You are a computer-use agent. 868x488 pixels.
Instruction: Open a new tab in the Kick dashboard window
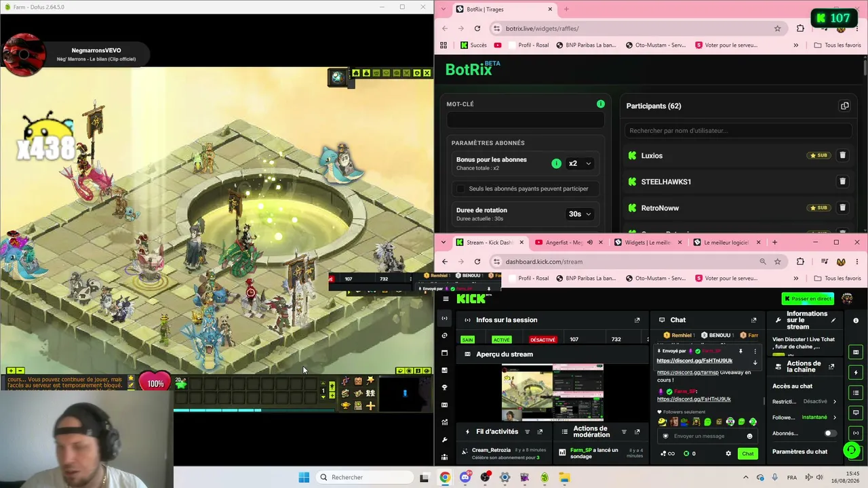tap(774, 242)
